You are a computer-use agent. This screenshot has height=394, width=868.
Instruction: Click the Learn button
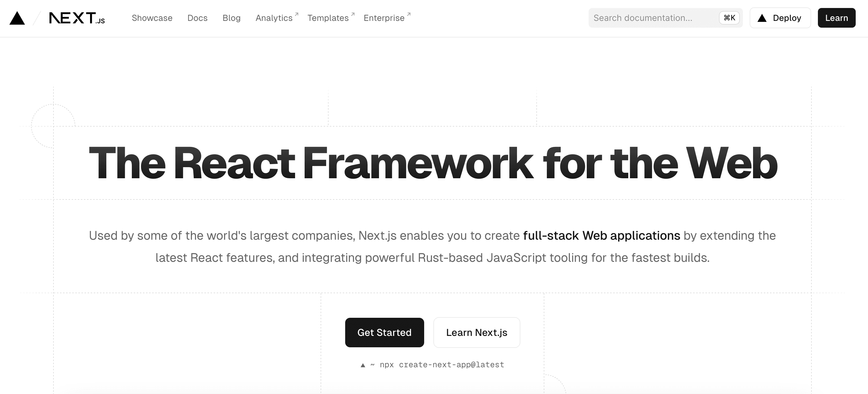[x=836, y=18]
